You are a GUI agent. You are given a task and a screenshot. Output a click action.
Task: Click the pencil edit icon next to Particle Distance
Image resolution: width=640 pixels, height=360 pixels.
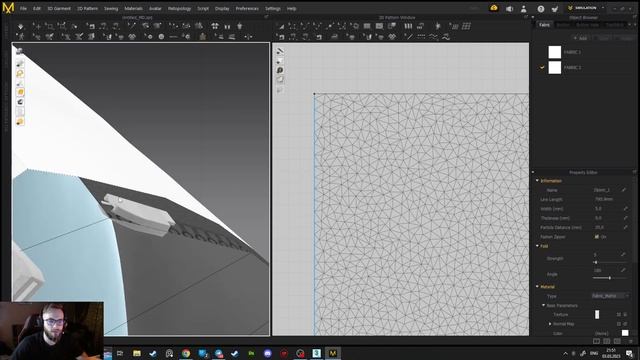(625, 227)
